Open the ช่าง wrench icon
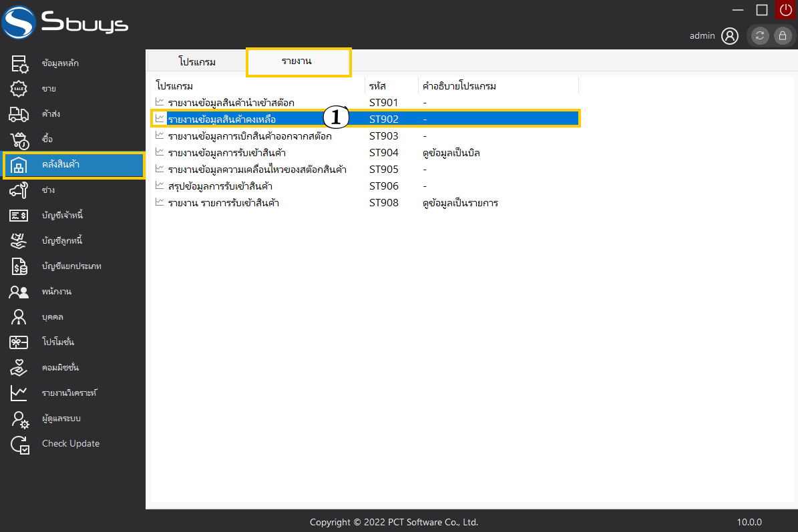 [x=19, y=190]
